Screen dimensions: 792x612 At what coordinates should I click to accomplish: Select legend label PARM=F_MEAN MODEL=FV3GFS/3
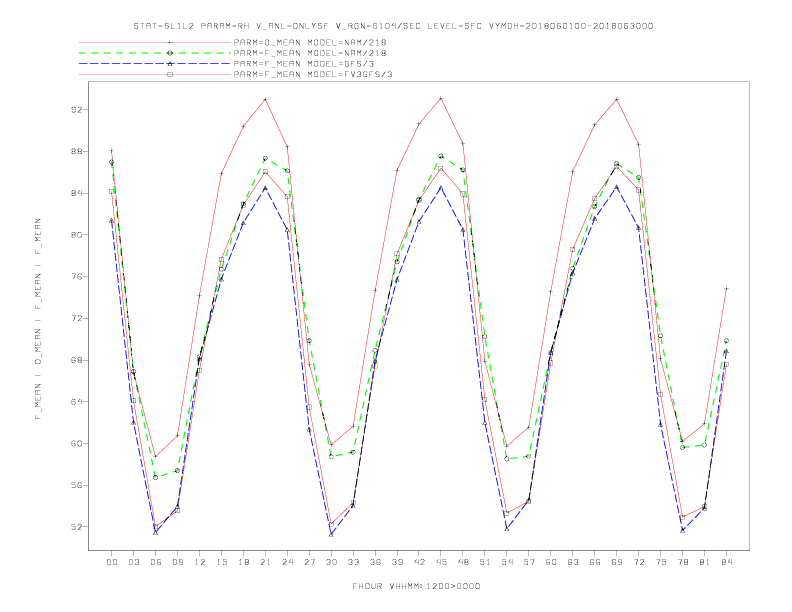coord(313,74)
